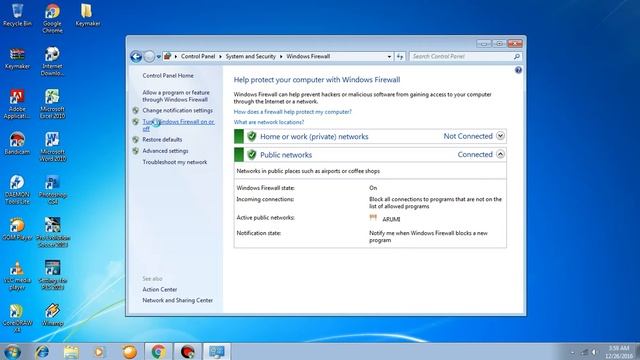The image size is (640, 360).
Task: Select the yellow Keymaker folder icon
Action: click(87, 15)
